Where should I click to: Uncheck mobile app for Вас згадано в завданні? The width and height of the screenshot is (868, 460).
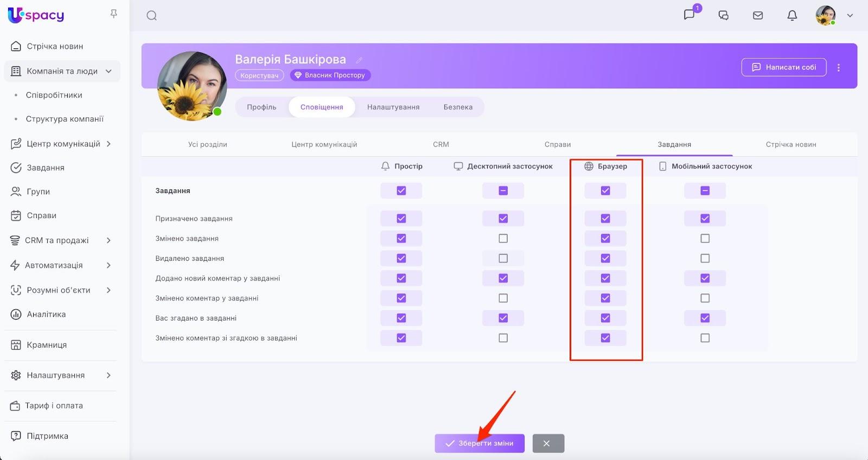pyautogui.click(x=705, y=318)
